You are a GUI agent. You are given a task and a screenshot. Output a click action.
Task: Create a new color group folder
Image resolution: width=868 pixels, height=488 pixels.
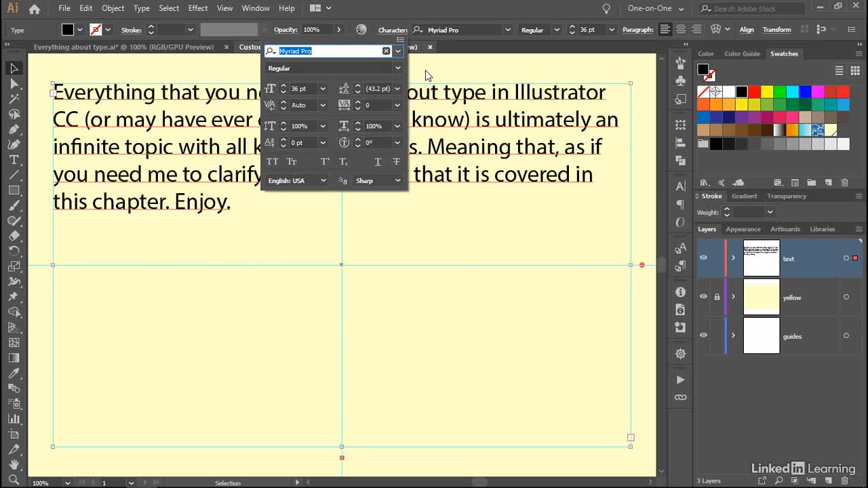click(812, 182)
